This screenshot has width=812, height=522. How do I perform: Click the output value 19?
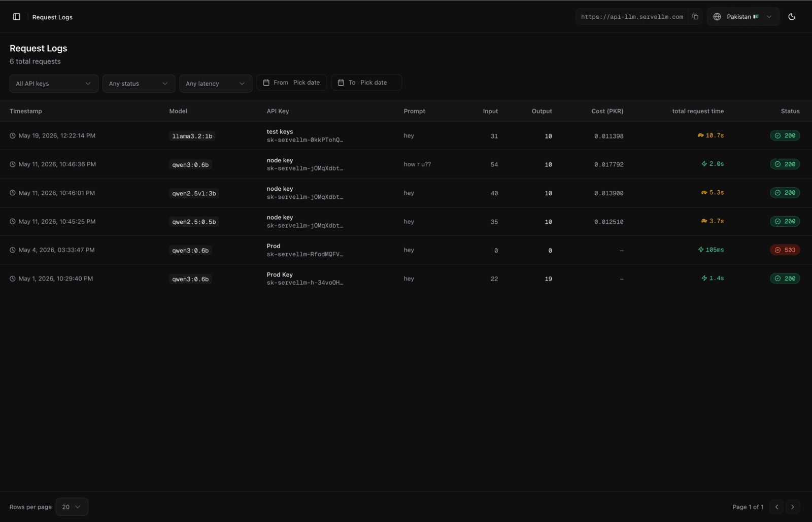[x=548, y=279]
